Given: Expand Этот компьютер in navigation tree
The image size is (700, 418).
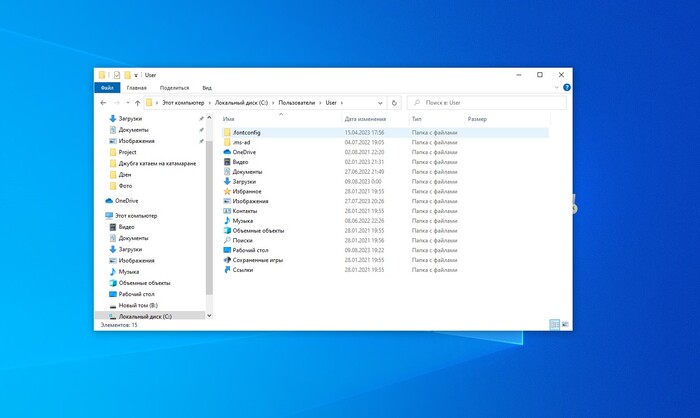Looking at the screenshot, I should point(101,215).
